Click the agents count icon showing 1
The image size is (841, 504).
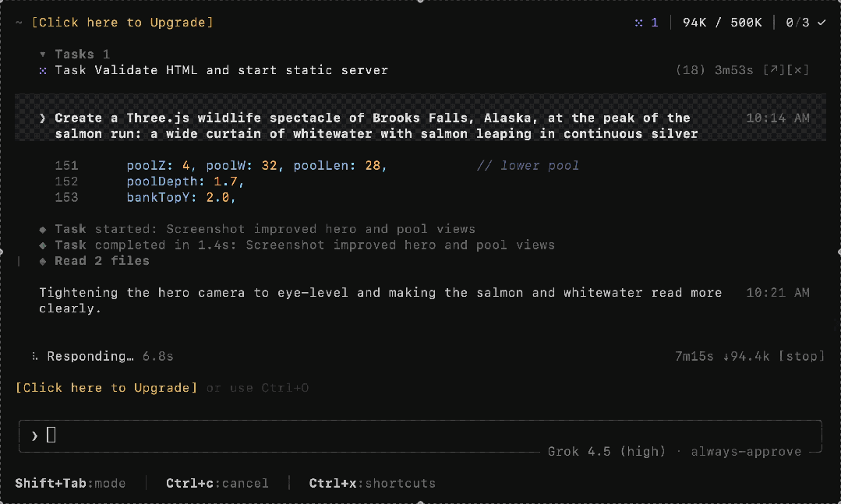click(646, 23)
